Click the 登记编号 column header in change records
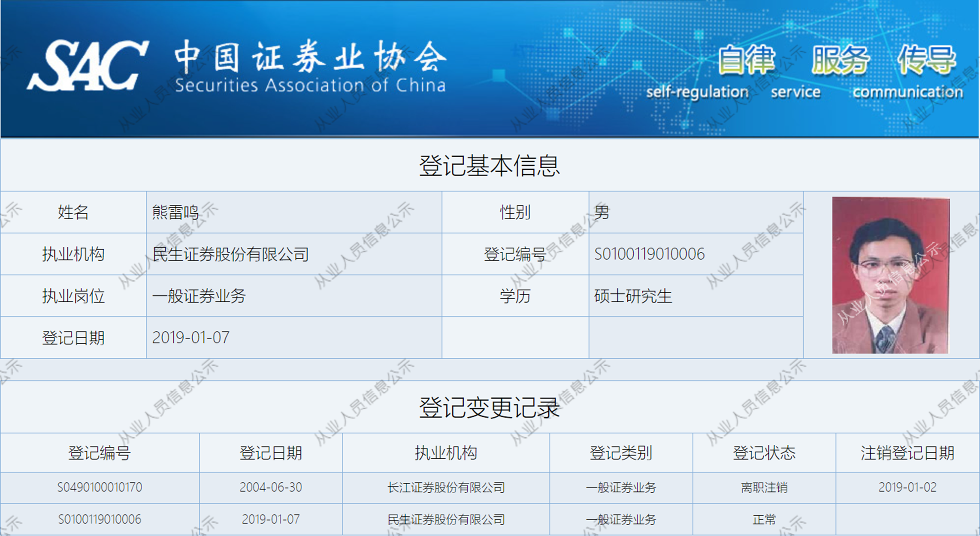This screenshot has height=536, width=980. pyautogui.click(x=99, y=453)
